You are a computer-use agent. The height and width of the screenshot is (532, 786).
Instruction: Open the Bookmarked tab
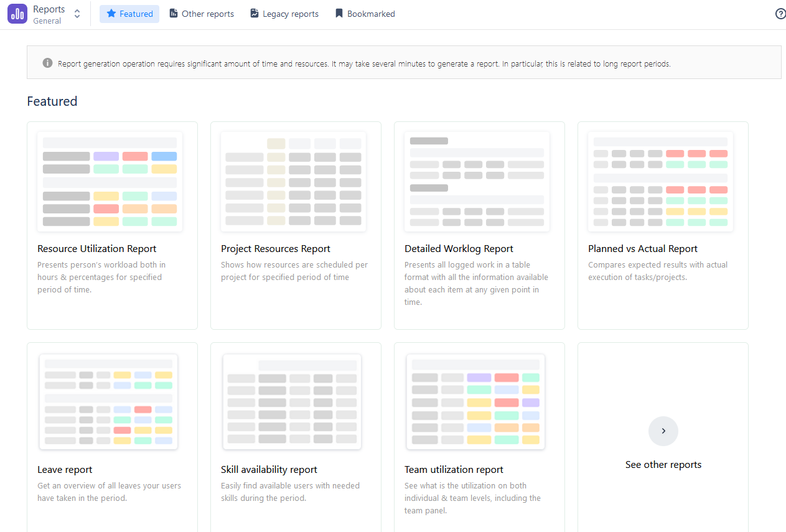pyautogui.click(x=365, y=14)
